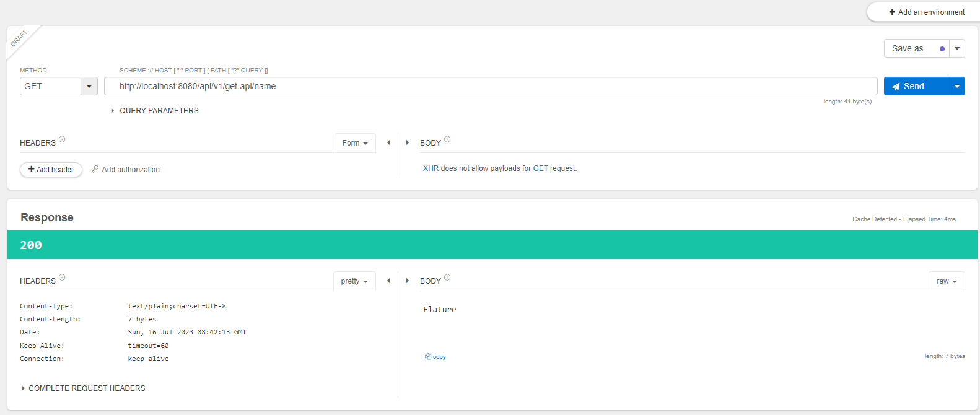Screen dimensions: 980x415
Task: Open the Send button dropdown arrow
Action: coord(957,86)
